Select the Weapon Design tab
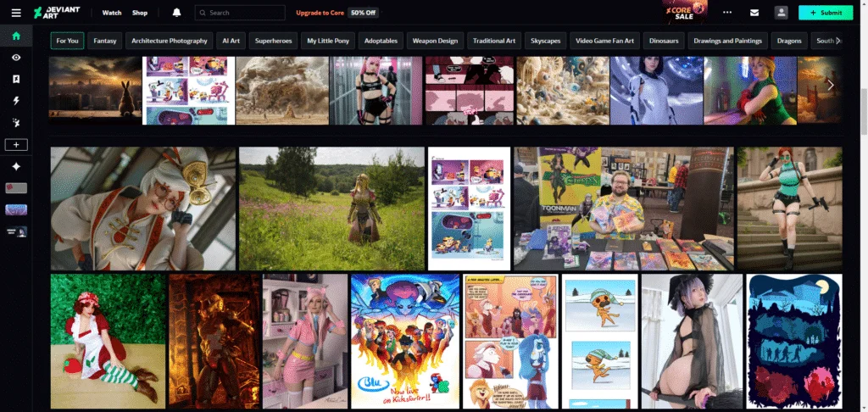The height and width of the screenshot is (412, 868). pos(435,41)
